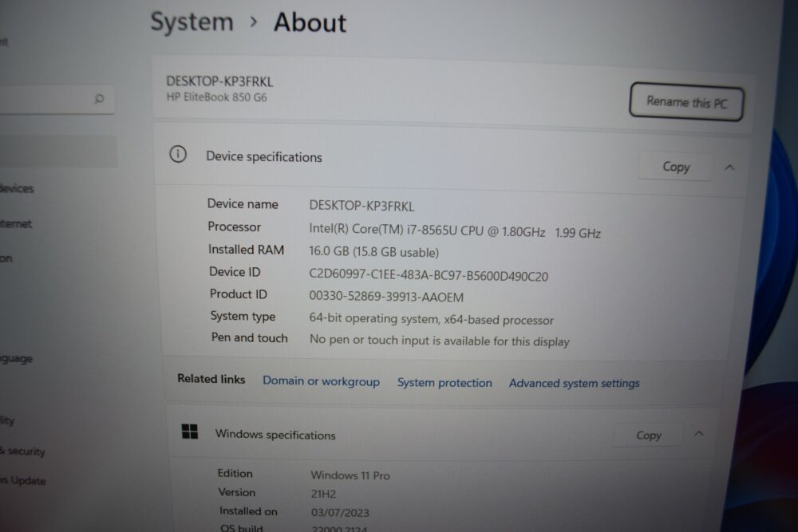Copy the Device specifications
Image resolution: width=798 pixels, height=532 pixels.
(675, 167)
